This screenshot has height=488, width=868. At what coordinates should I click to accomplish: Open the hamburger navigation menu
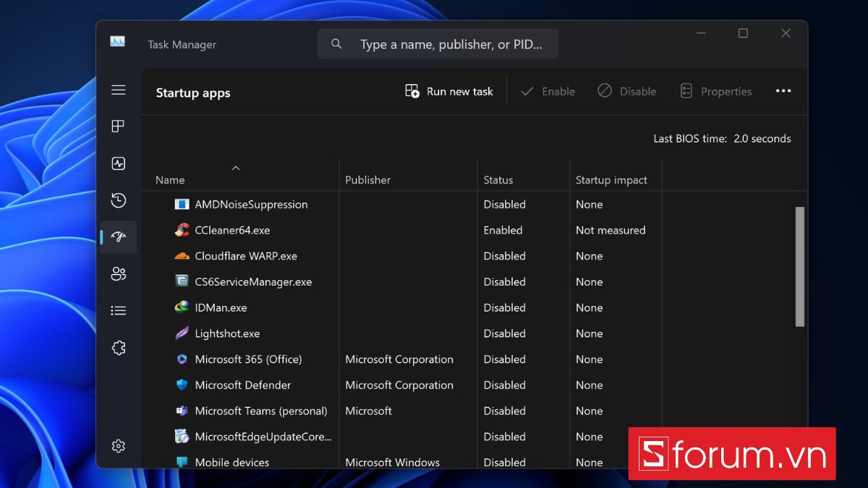[x=119, y=90]
